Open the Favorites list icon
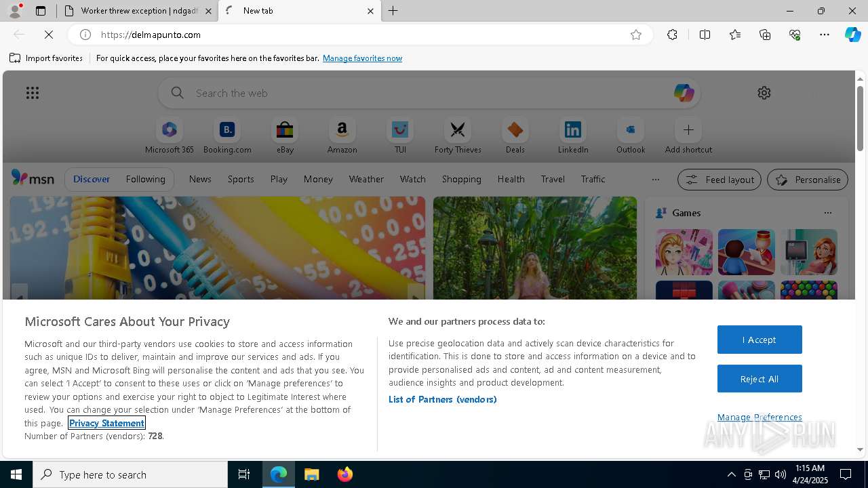868x488 pixels. click(735, 35)
